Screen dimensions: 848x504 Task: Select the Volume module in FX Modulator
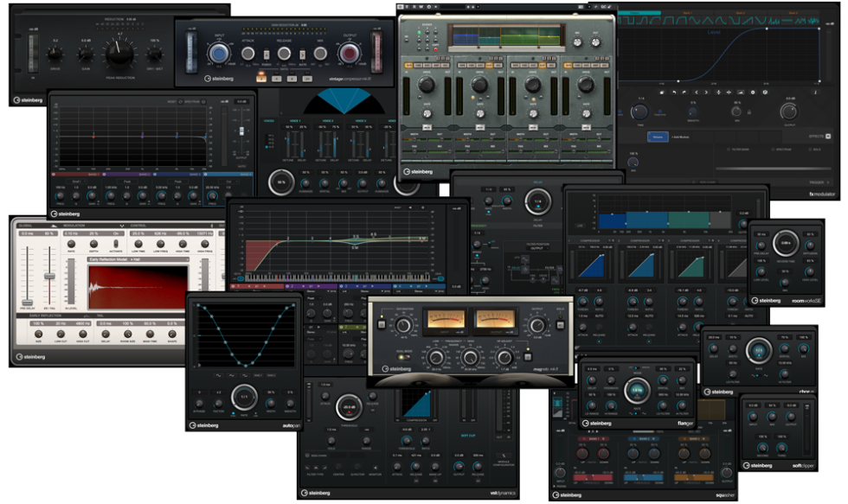coord(658,136)
